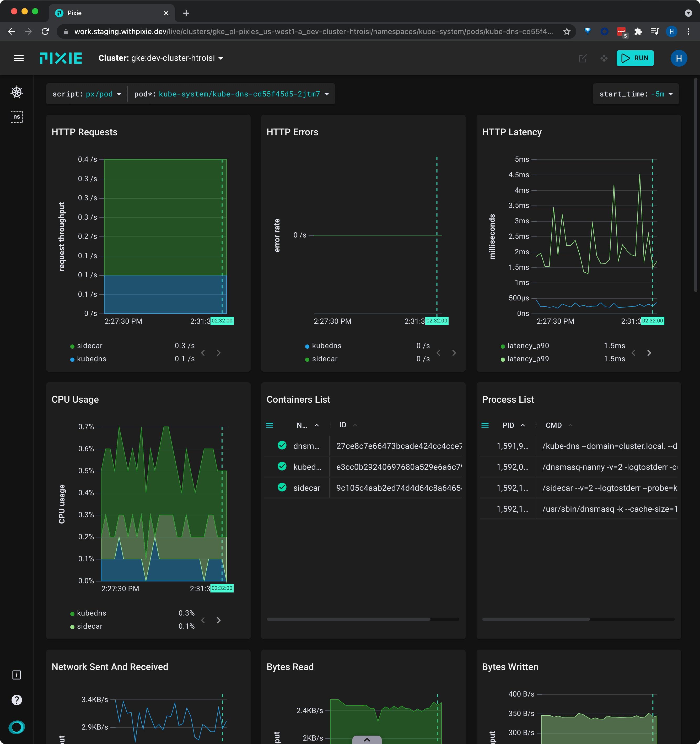
Task: Open the Cluster selection dropdown
Action: [x=161, y=58]
